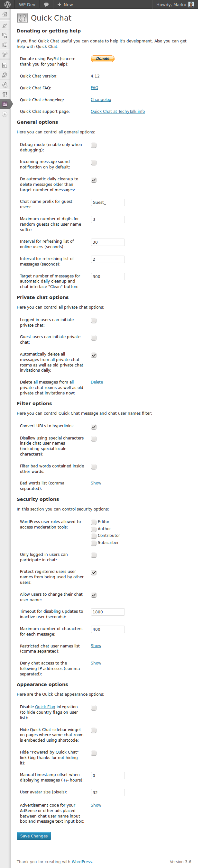Image resolution: width=203 pixels, height=868 pixels.
Task: Check the Editor role checkbox
Action: click(x=94, y=522)
